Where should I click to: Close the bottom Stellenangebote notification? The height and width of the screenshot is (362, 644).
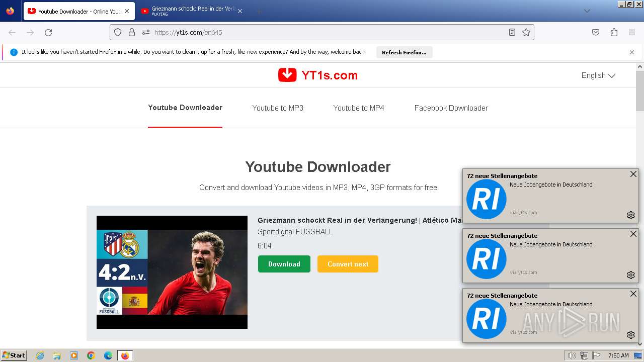pyautogui.click(x=633, y=294)
